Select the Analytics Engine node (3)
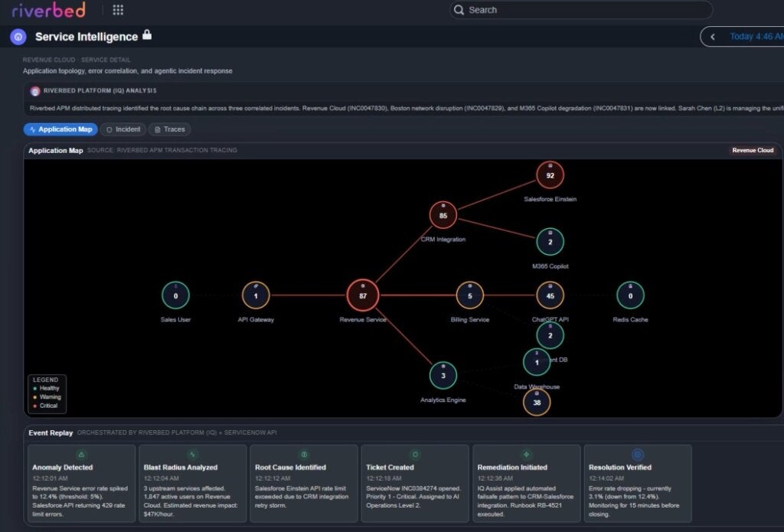This screenshot has height=532, width=784. (x=443, y=376)
